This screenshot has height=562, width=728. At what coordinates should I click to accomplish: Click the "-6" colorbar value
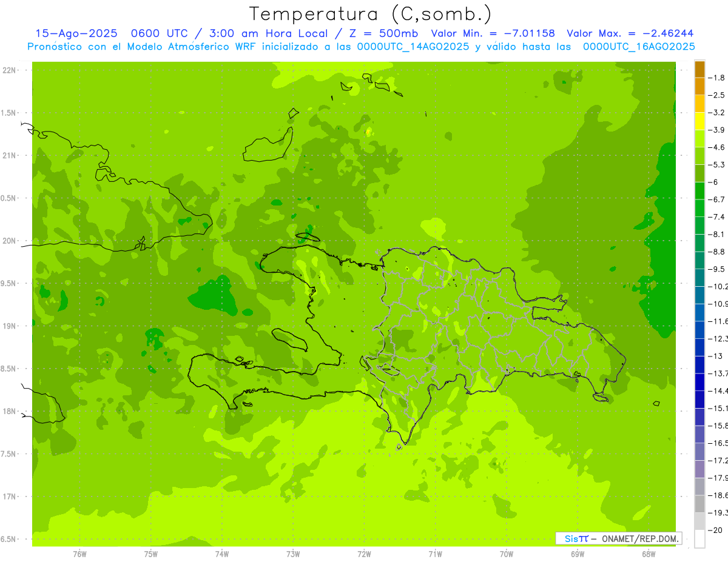pyautogui.click(x=713, y=182)
